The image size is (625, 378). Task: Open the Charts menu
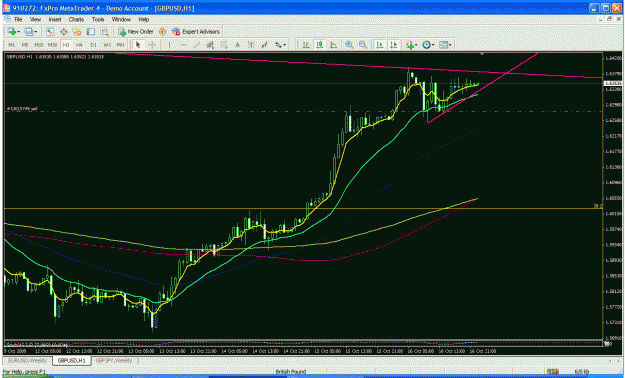point(76,19)
